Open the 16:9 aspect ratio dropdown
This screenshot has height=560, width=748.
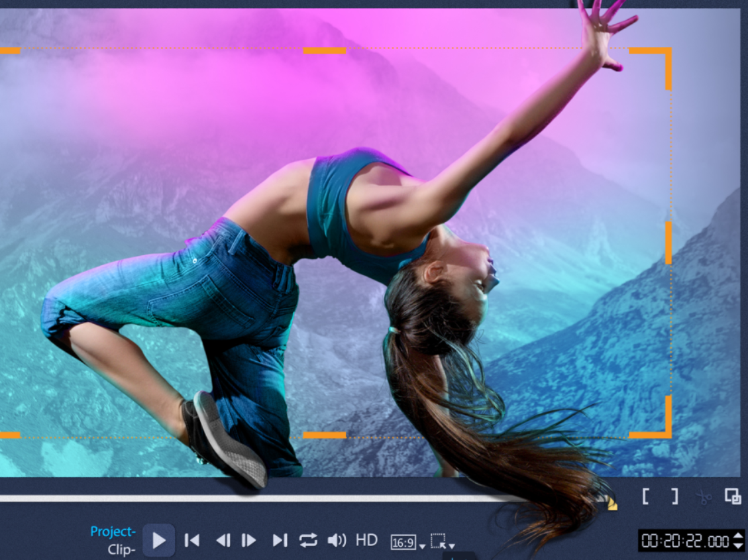pyautogui.click(x=408, y=542)
